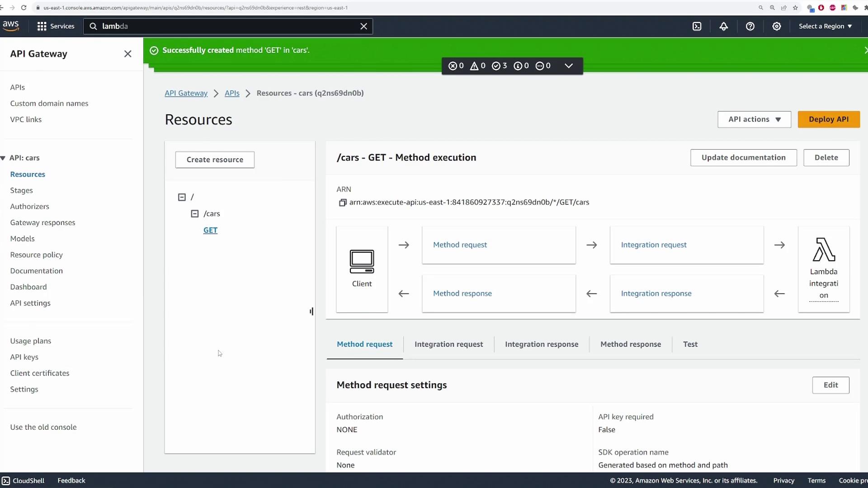Viewport: 868px width, 488px height.
Task: Clear the lambda search text
Action: click(x=363, y=26)
